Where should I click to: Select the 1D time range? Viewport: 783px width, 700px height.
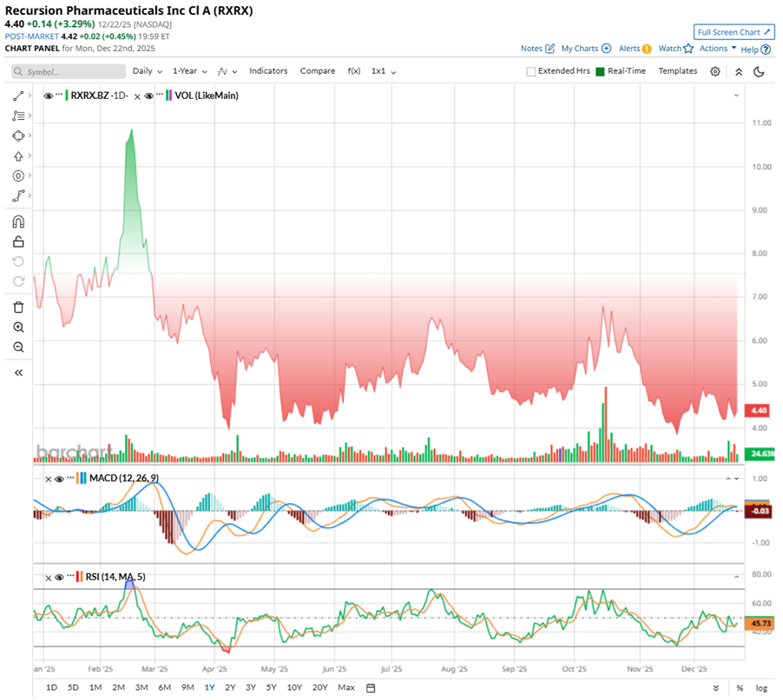(x=51, y=688)
